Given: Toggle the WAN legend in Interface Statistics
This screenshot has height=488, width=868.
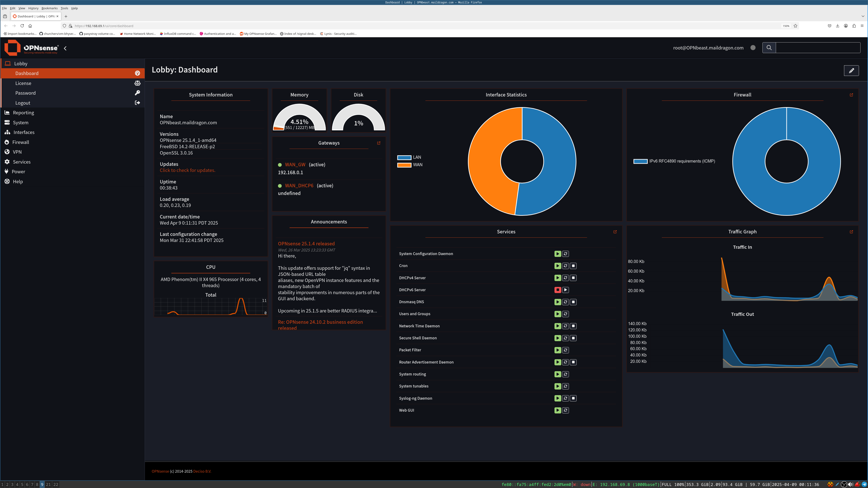Looking at the screenshot, I should [410, 165].
